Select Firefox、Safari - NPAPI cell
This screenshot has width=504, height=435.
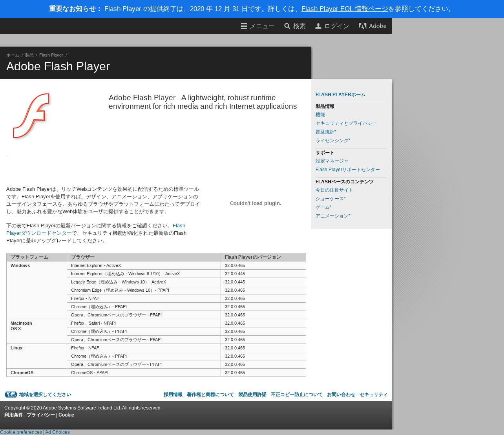(144, 323)
